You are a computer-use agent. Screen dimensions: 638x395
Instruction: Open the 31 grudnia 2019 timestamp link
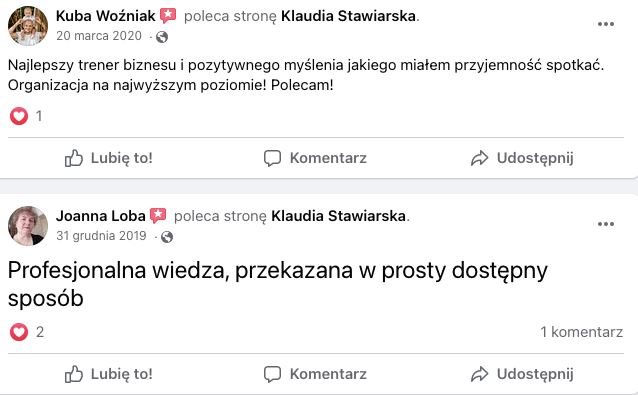(101, 236)
